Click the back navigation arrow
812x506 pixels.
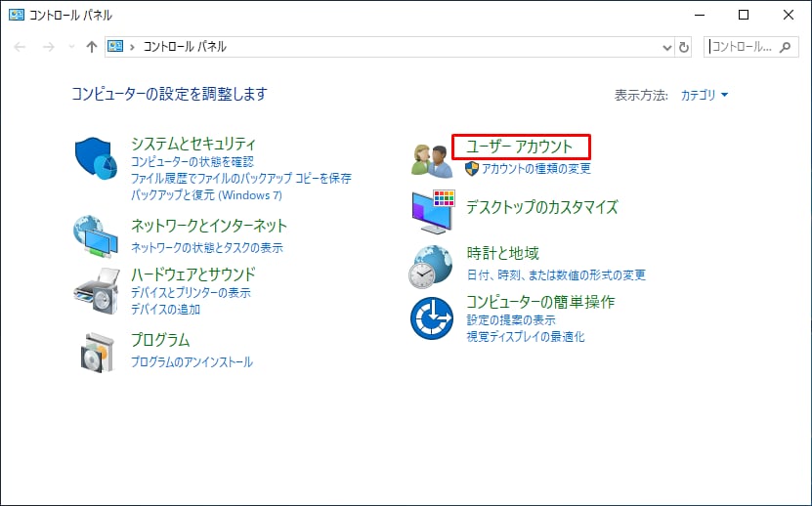click(20, 47)
